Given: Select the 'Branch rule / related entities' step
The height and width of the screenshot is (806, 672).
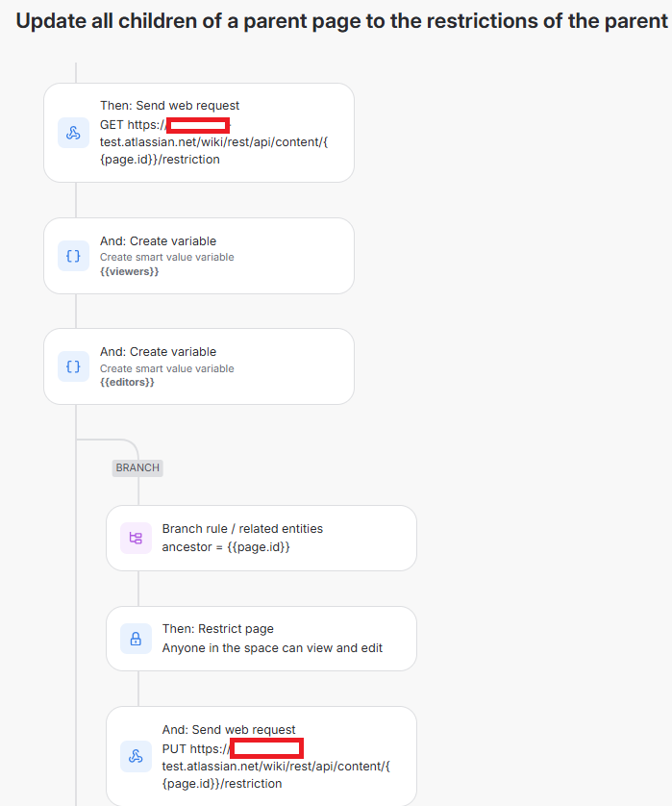Looking at the screenshot, I should tap(261, 538).
